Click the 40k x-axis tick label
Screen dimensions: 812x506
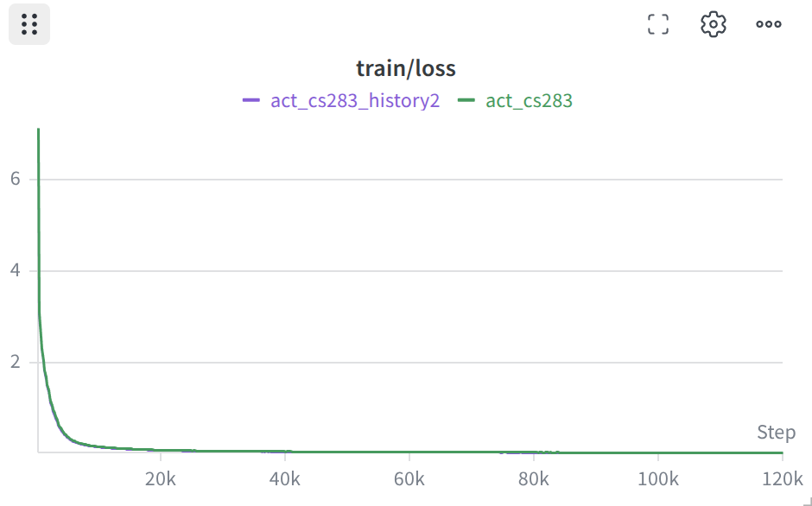(x=285, y=479)
